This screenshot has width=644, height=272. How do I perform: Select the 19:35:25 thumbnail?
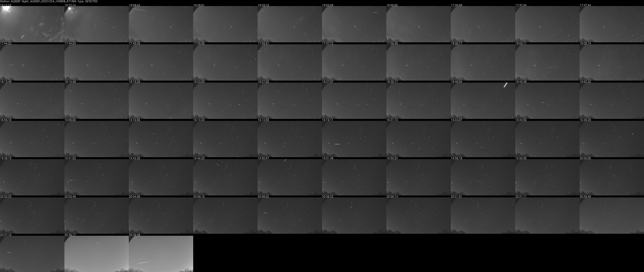(x=612, y=139)
